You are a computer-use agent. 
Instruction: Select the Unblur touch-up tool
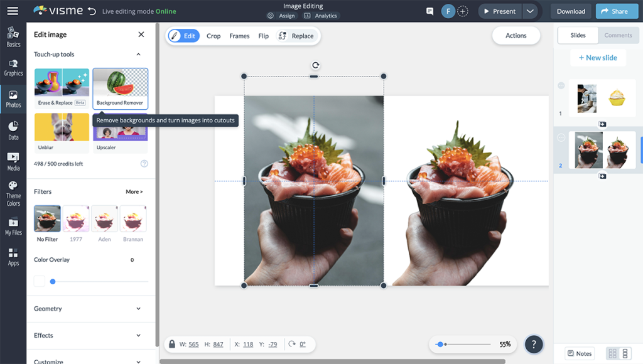click(x=61, y=130)
